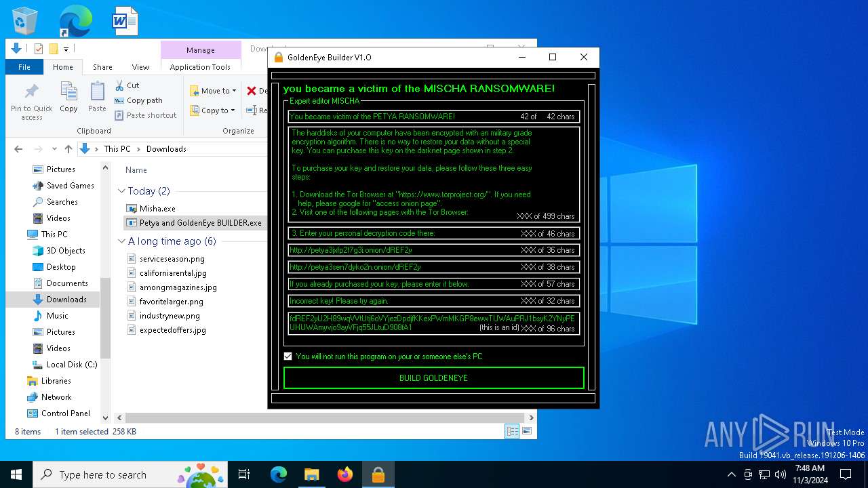
Task: Click Paste shortcut in the ribbon
Action: coord(145,115)
